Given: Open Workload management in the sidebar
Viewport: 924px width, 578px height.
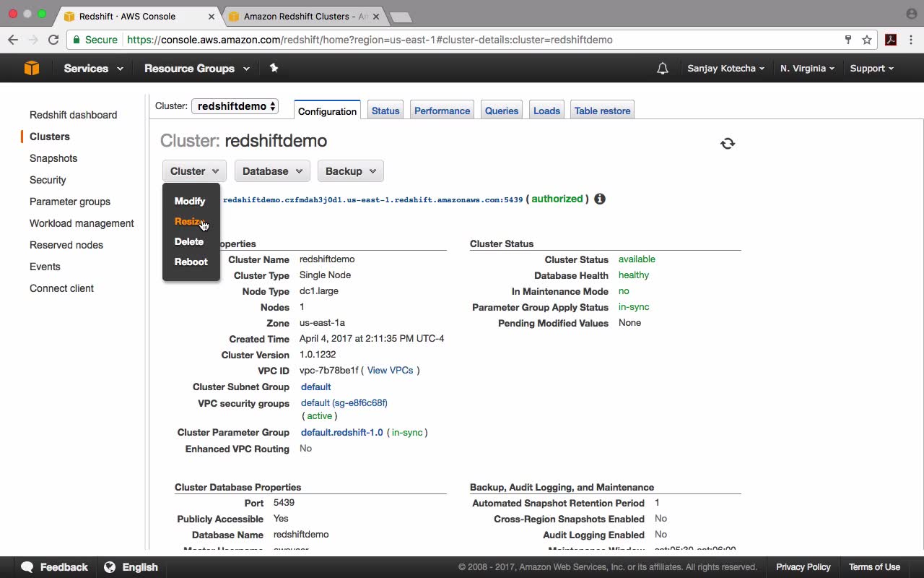Looking at the screenshot, I should click(x=82, y=223).
